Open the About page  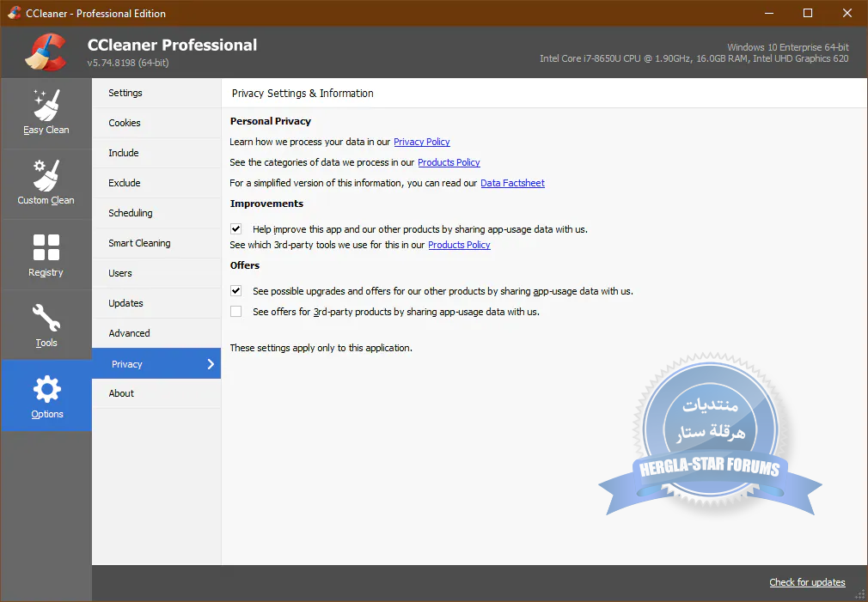(156, 393)
